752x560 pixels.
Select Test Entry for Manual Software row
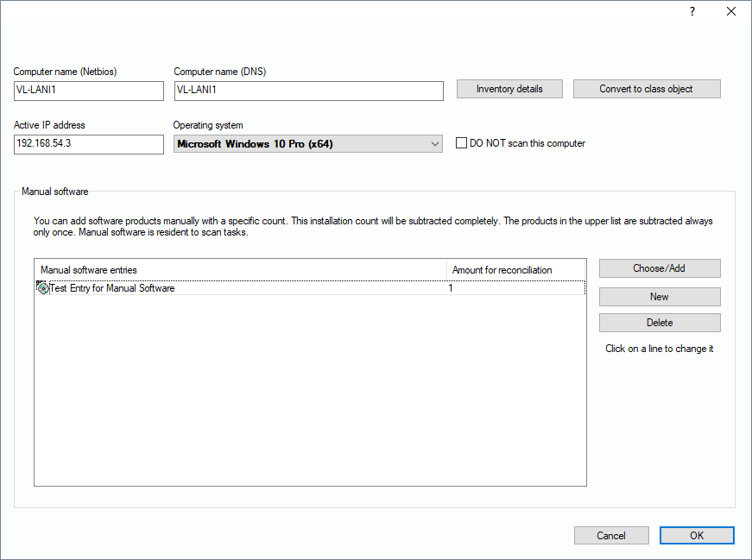click(112, 288)
